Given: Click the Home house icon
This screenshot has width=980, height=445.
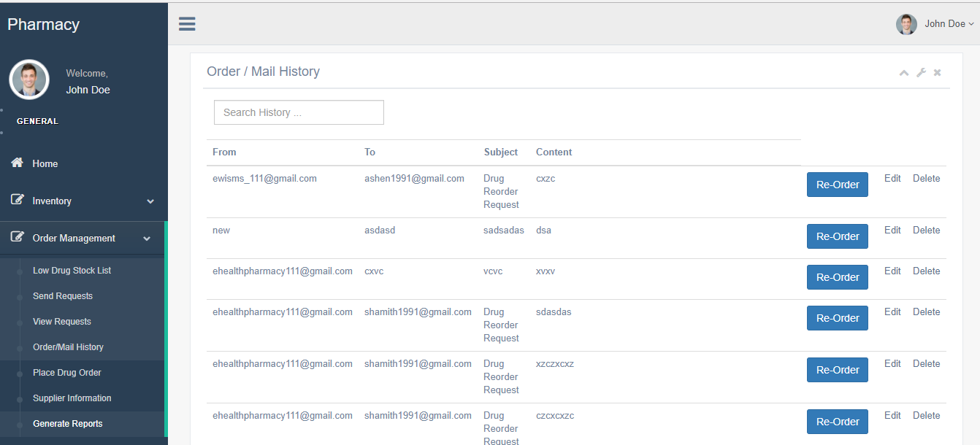Looking at the screenshot, I should [18, 163].
